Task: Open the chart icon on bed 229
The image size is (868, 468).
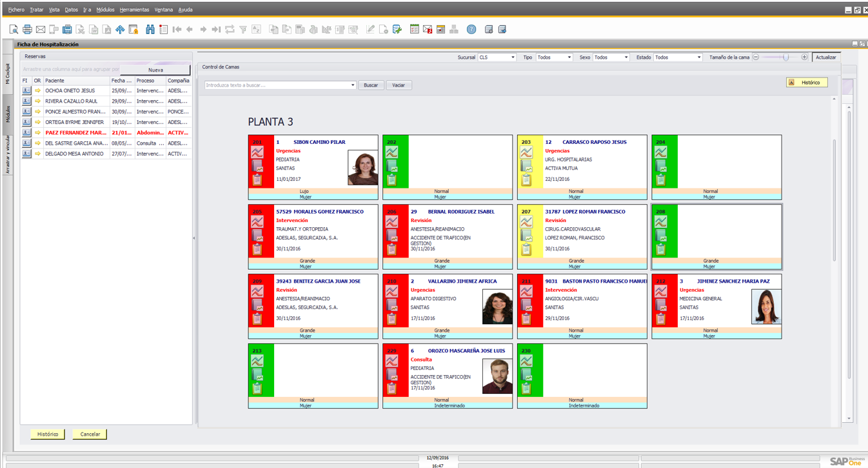Action: (392, 360)
